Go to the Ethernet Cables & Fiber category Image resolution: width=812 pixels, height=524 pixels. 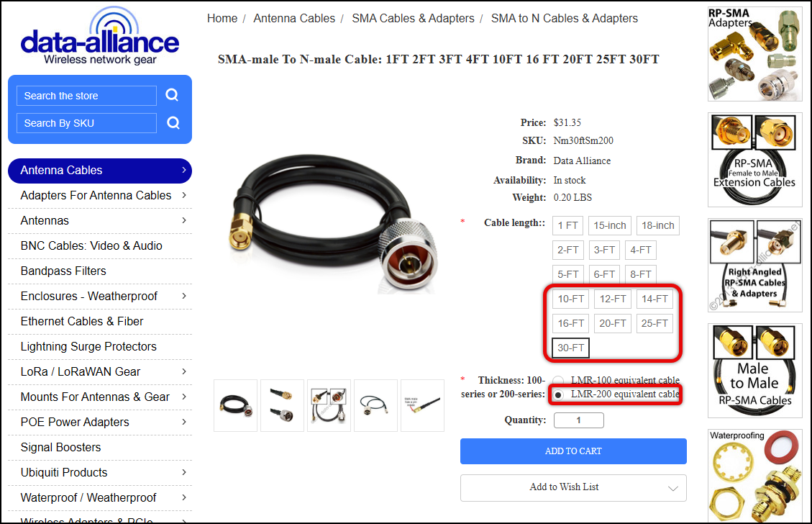(82, 321)
